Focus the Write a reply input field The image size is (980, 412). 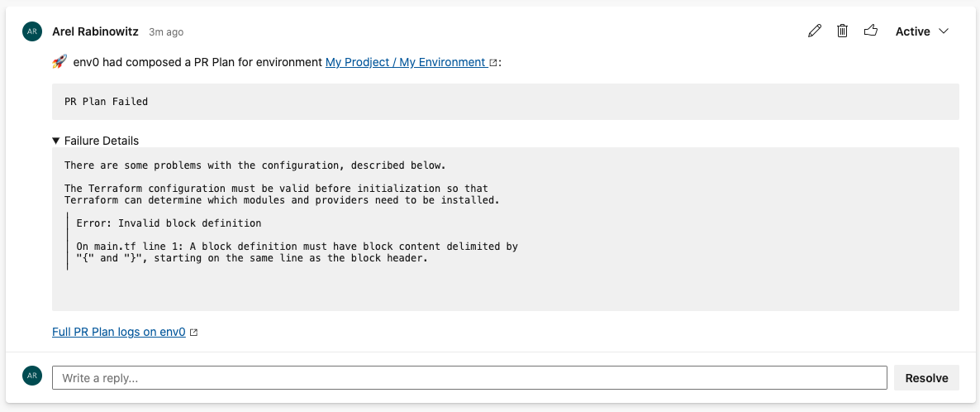pyautogui.click(x=469, y=377)
